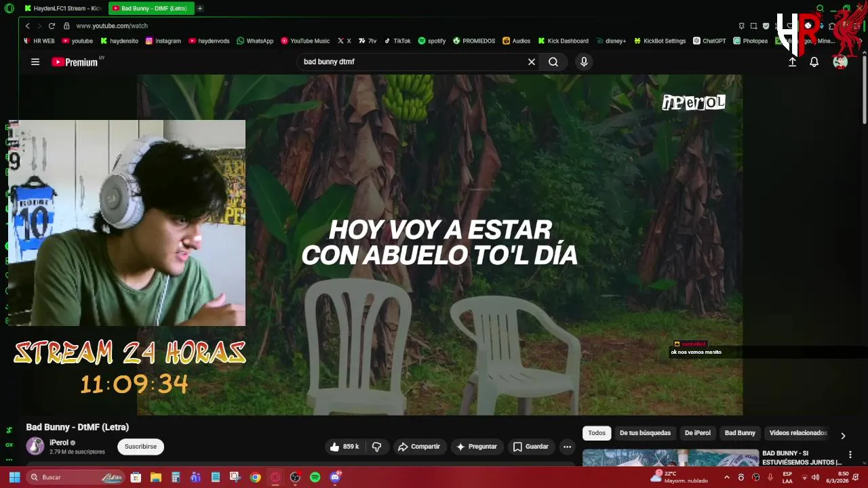Reload the page with the refresh icon
This screenshot has height=488, width=868.
click(52, 26)
